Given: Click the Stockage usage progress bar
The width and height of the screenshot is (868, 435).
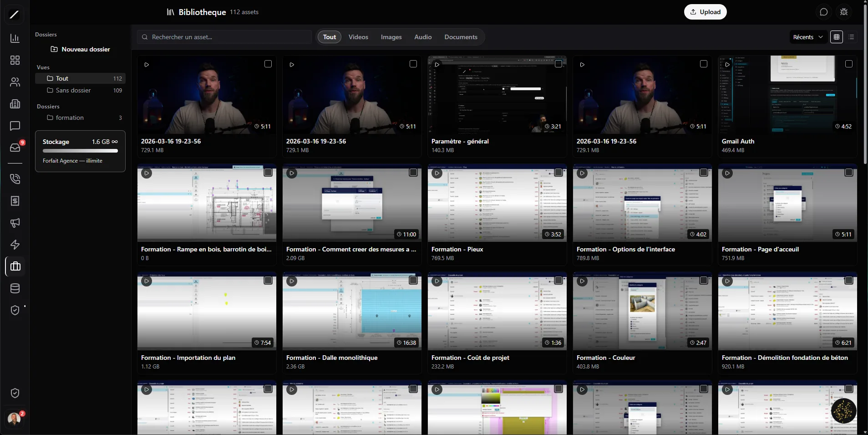Looking at the screenshot, I should 80,151.
